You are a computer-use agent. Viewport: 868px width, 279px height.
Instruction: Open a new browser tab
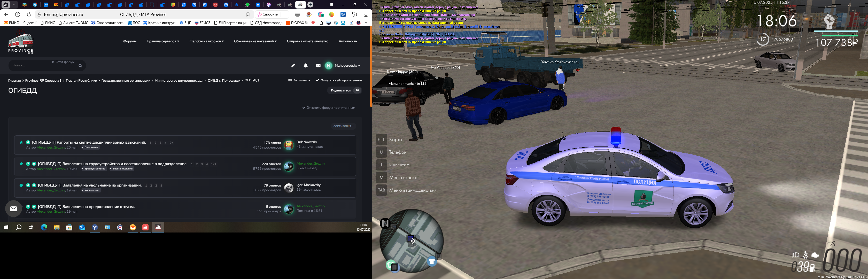tap(310, 5)
